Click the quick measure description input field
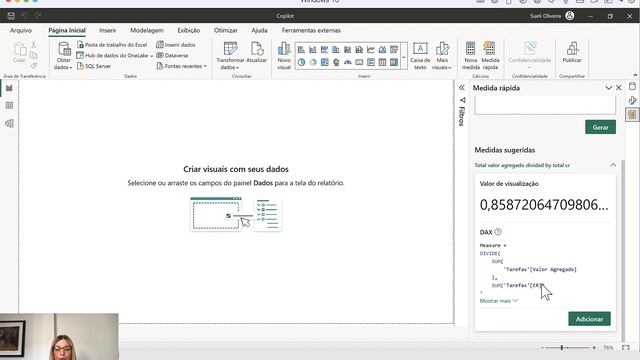The width and height of the screenshot is (640, 360). [545, 105]
